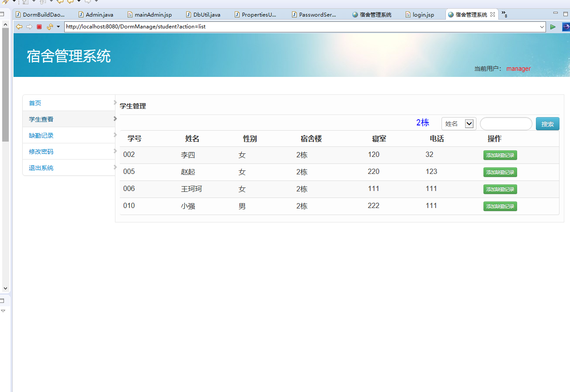Screen dimensions: 570x392
Task: Stop page loading with the red square icon
Action: tap(39, 27)
